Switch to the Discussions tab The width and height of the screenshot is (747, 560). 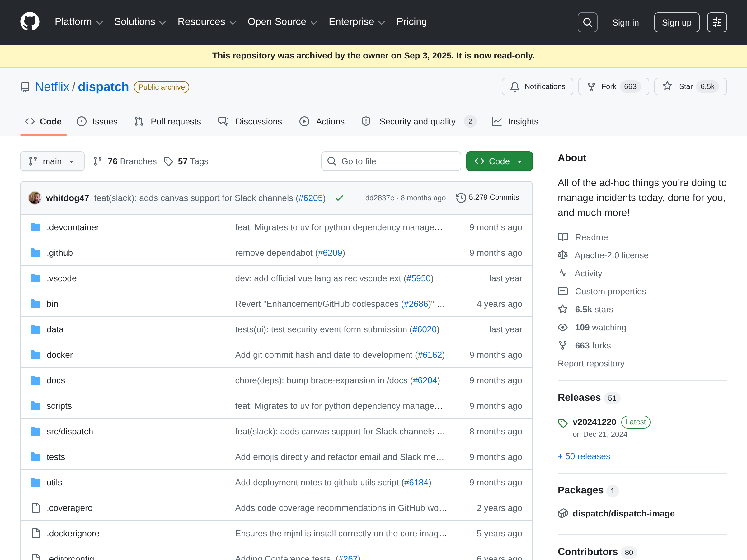coord(250,122)
